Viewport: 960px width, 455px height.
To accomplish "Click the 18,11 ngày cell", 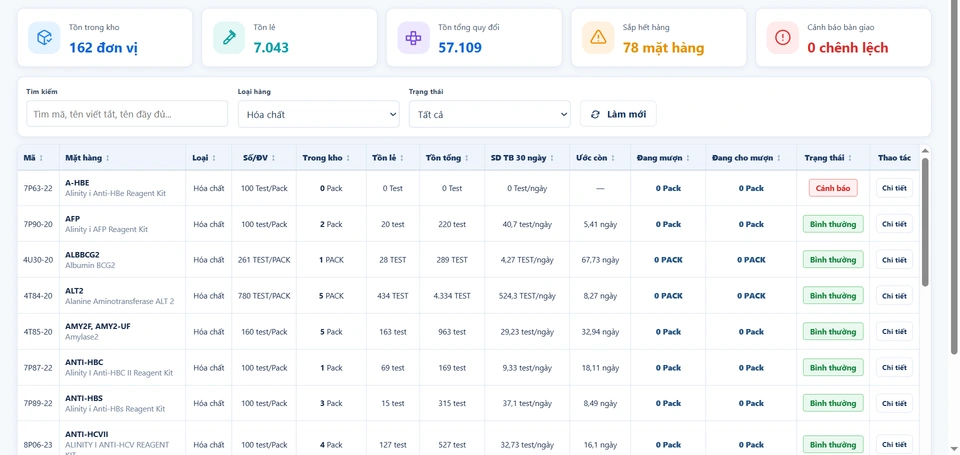I will pyautogui.click(x=601, y=367).
